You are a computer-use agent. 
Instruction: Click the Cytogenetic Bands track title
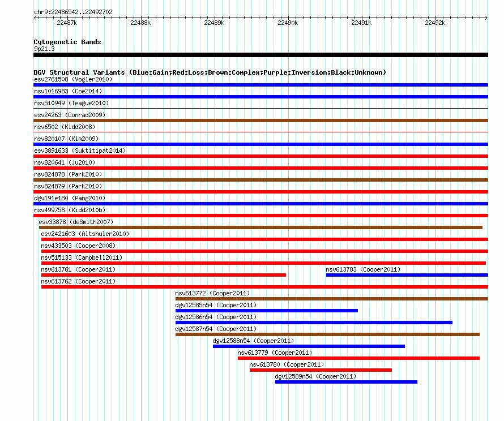click(x=67, y=42)
